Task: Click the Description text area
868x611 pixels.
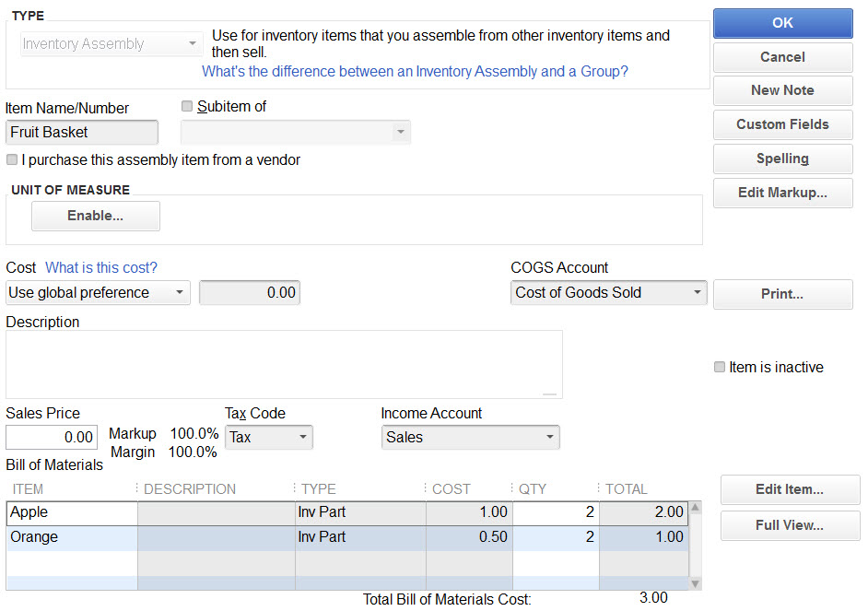Action: pos(284,364)
